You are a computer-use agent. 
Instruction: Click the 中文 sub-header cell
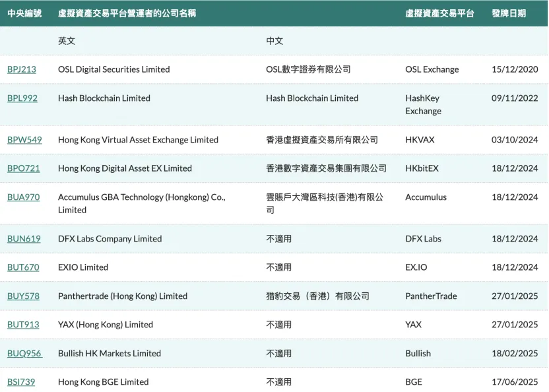pos(274,41)
